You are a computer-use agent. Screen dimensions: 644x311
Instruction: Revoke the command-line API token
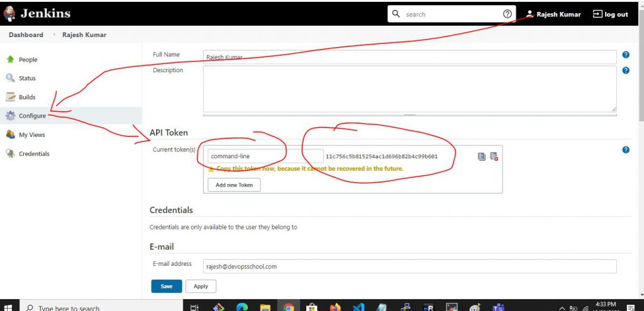pyautogui.click(x=494, y=156)
